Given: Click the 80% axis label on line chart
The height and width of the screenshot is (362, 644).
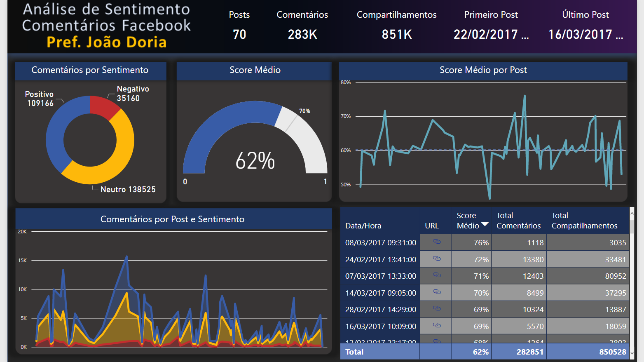Looking at the screenshot, I should [x=346, y=82].
